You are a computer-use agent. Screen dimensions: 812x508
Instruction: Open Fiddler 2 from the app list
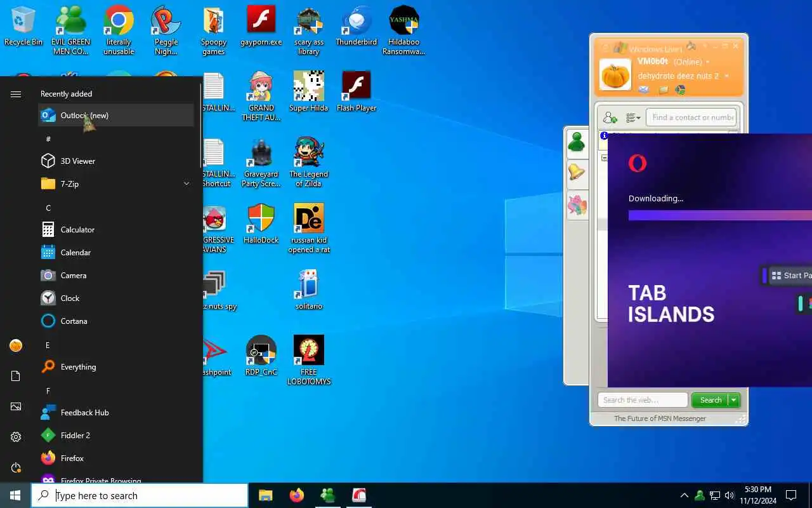click(x=116, y=435)
